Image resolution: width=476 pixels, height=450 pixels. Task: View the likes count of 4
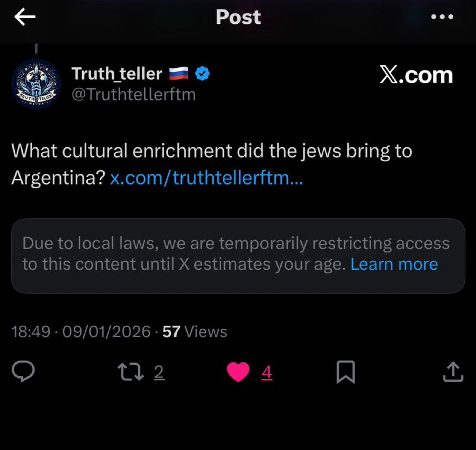266,372
